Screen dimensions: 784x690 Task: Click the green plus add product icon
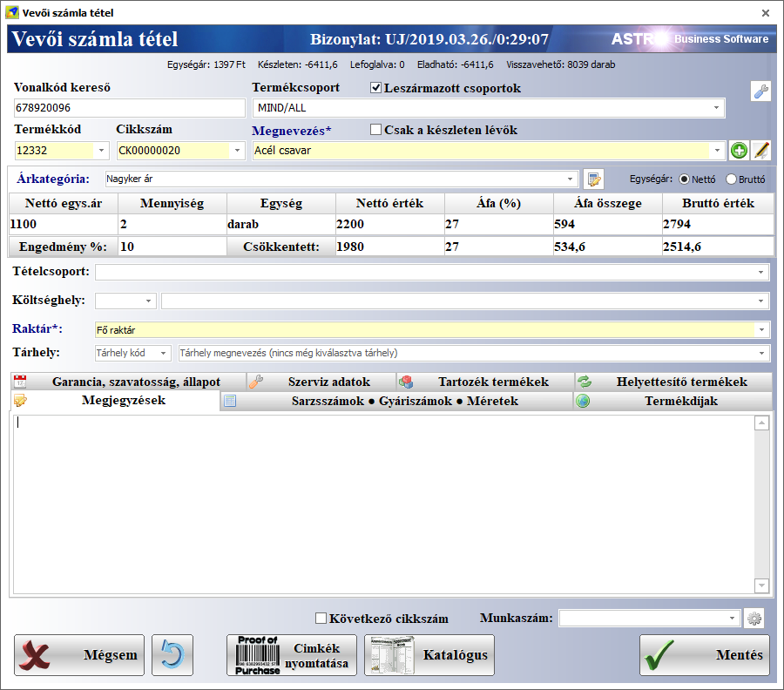739,151
